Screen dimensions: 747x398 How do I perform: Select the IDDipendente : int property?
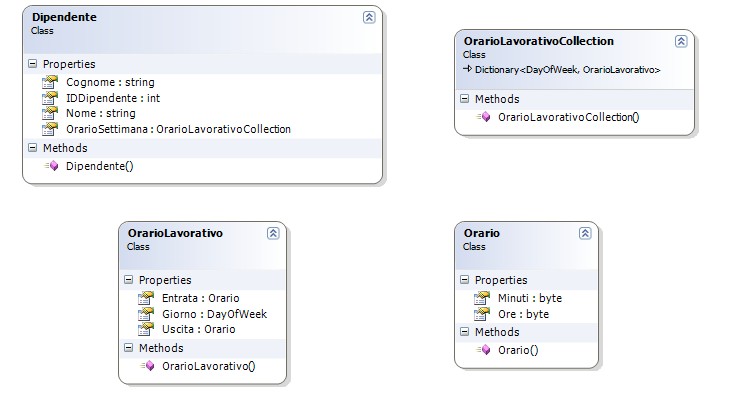click(x=113, y=98)
